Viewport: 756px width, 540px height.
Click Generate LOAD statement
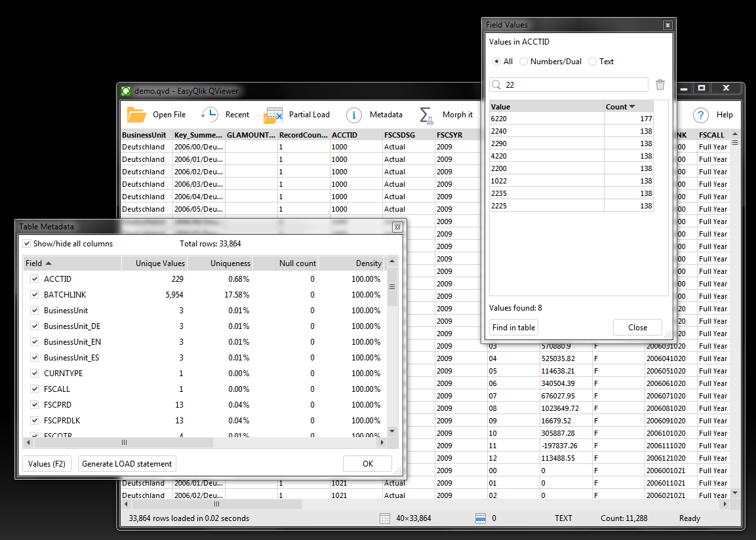tap(127, 463)
